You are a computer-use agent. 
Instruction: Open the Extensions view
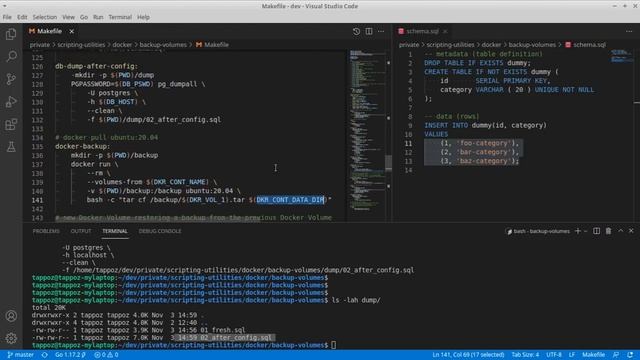(11, 124)
